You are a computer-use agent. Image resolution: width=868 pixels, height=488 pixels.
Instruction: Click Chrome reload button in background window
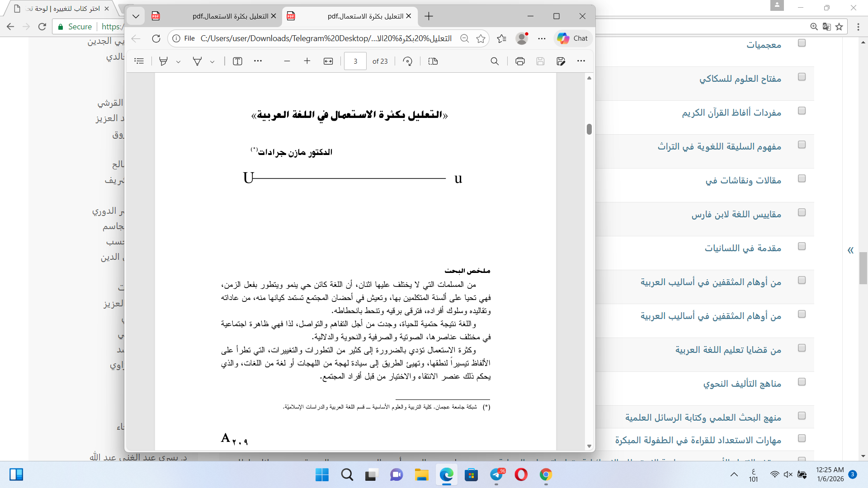pos(42,27)
